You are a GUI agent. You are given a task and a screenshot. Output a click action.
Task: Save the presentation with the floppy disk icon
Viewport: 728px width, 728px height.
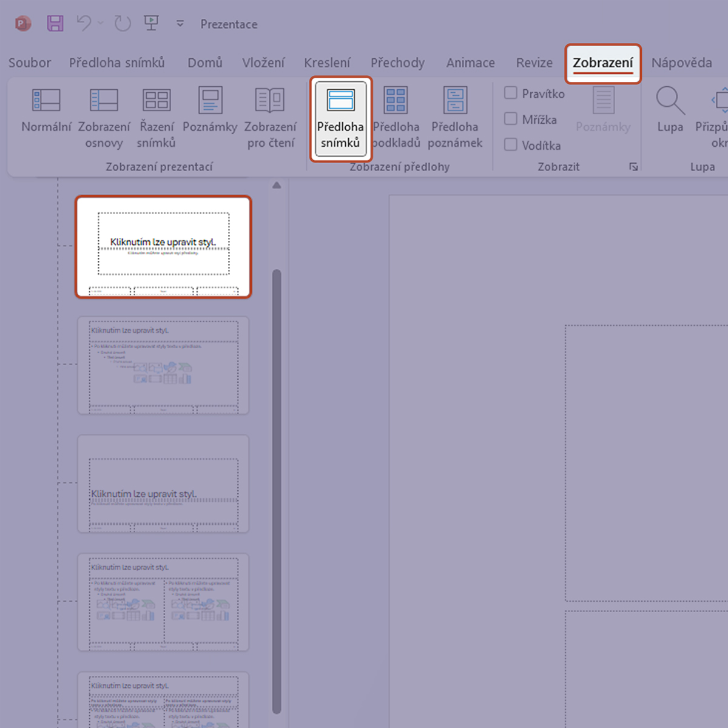point(55,24)
